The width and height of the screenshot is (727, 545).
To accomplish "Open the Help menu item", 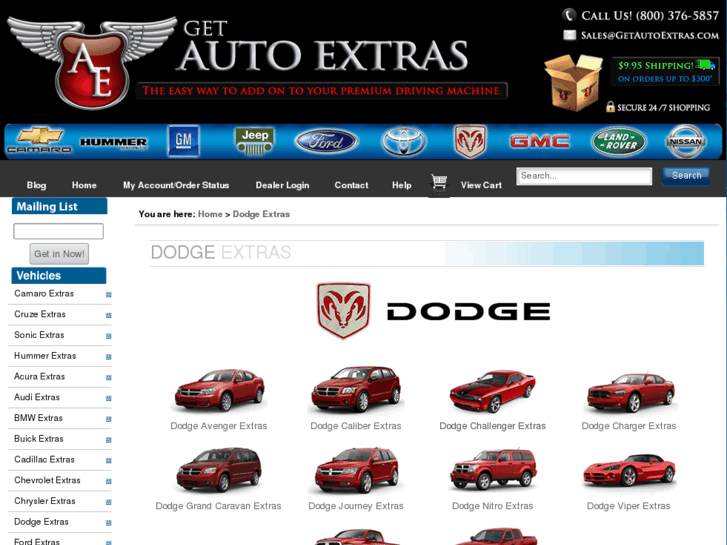I will 402,185.
